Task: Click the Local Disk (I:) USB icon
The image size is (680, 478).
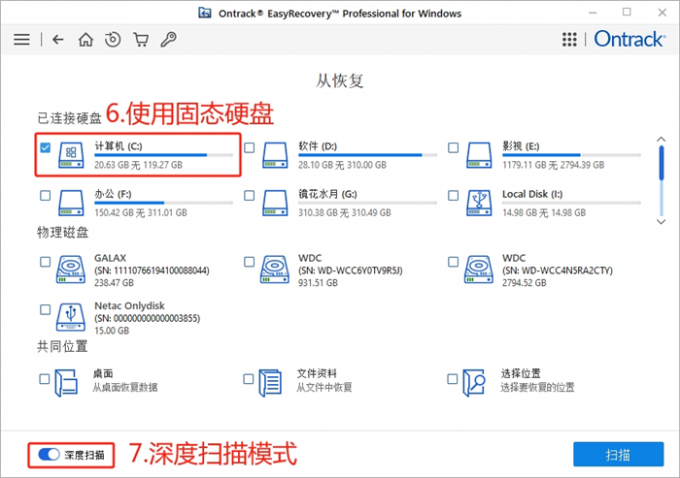Action: [479, 203]
